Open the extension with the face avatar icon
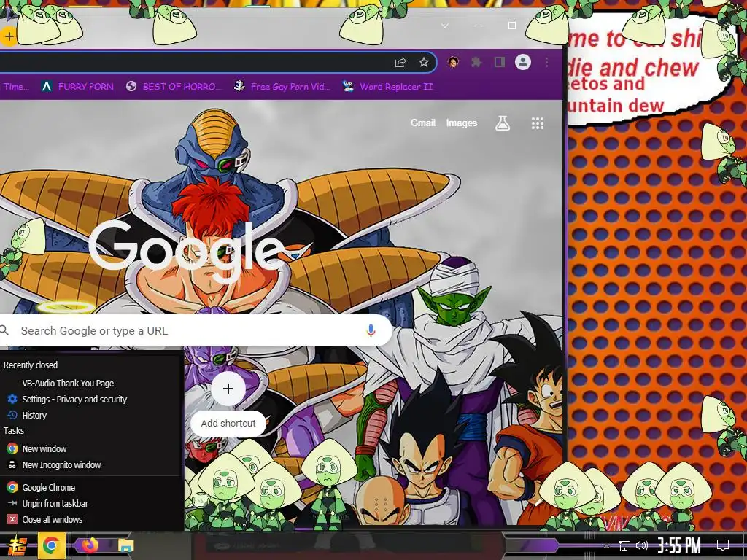747x560 pixels. [x=453, y=62]
